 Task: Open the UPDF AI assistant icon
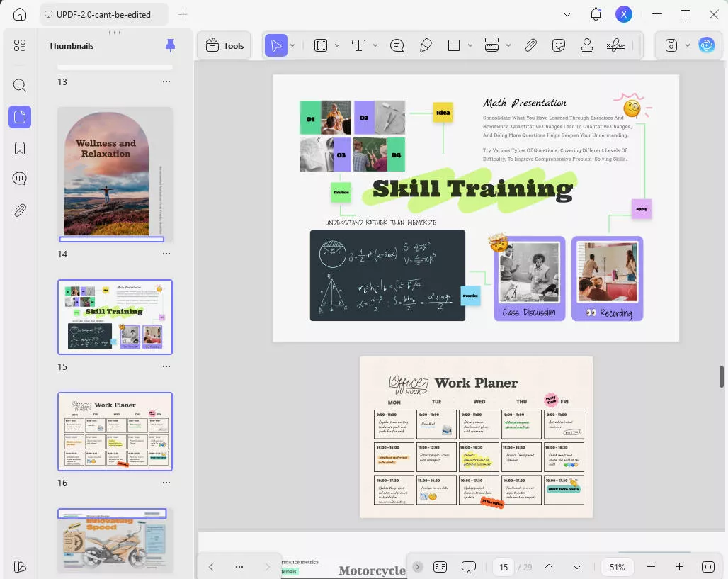coord(706,45)
